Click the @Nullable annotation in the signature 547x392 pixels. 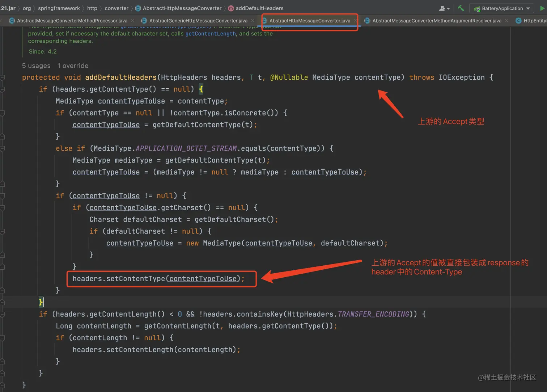click(289, 77)
